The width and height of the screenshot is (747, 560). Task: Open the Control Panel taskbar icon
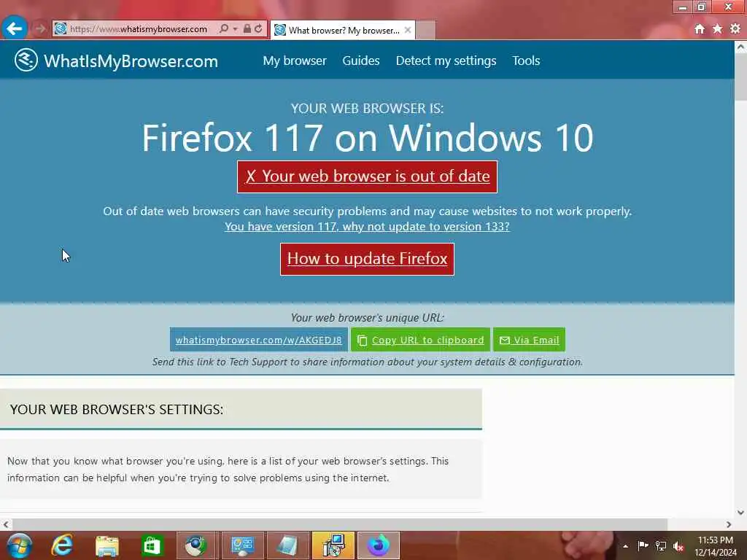coord(242,545)
